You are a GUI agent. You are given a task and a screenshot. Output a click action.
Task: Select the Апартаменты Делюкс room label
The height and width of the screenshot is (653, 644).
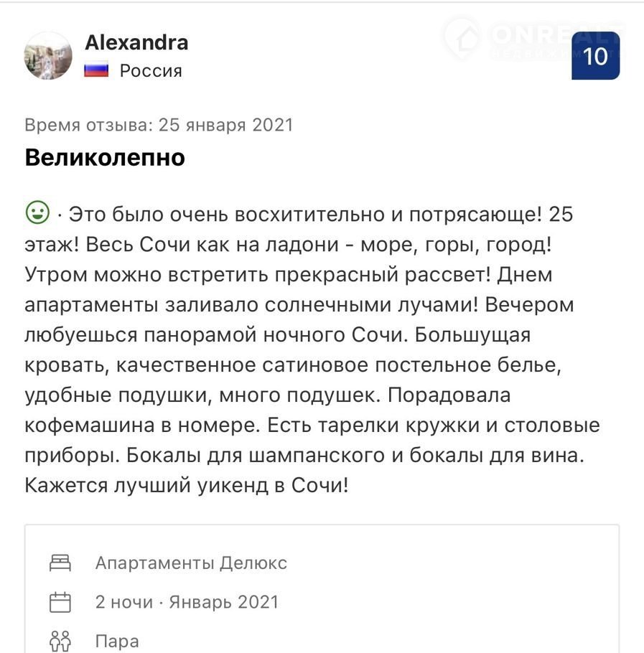191,563
